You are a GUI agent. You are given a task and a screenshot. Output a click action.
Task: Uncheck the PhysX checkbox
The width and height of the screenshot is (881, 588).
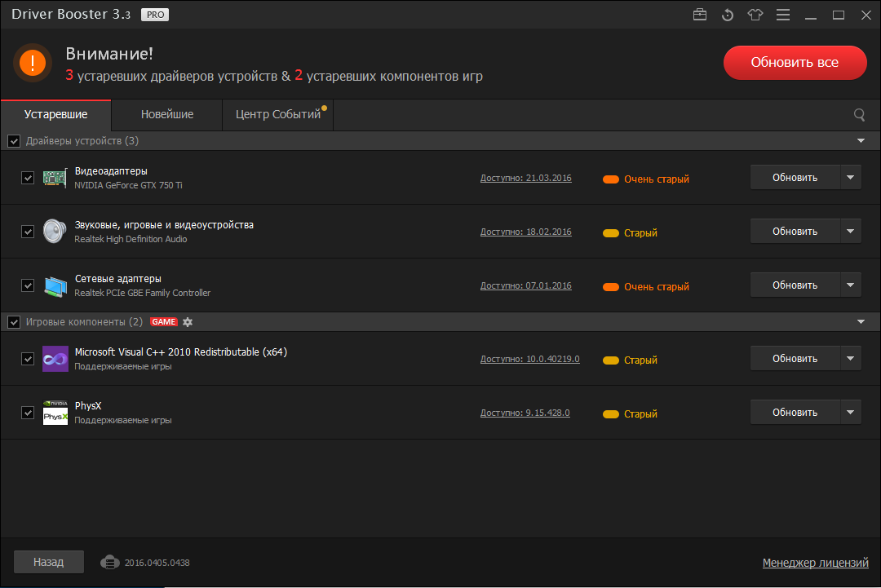28,413
